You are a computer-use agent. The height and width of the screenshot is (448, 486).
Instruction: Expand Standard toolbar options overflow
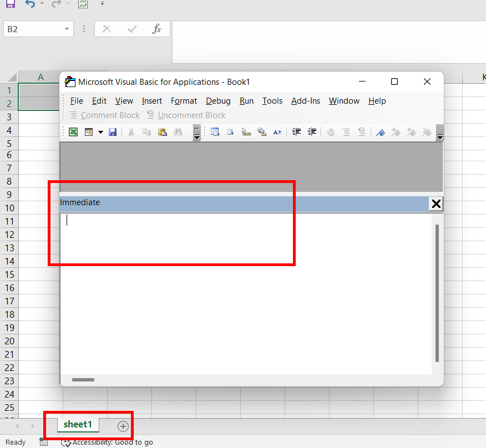197,133
